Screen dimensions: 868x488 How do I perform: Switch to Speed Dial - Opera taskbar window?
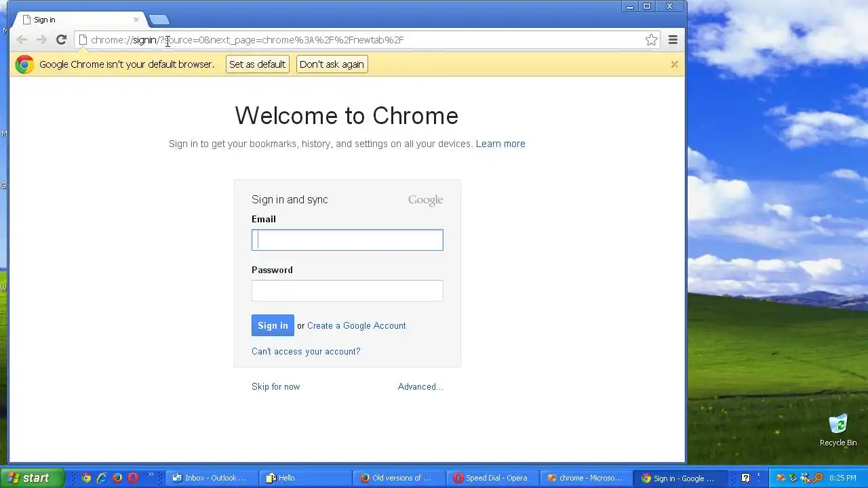pos(493,478)
